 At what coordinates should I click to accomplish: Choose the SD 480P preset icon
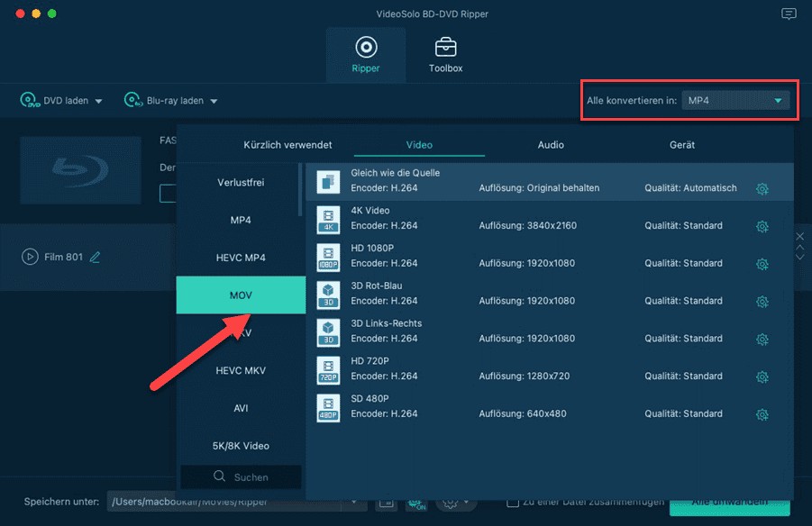click(328, 408)
